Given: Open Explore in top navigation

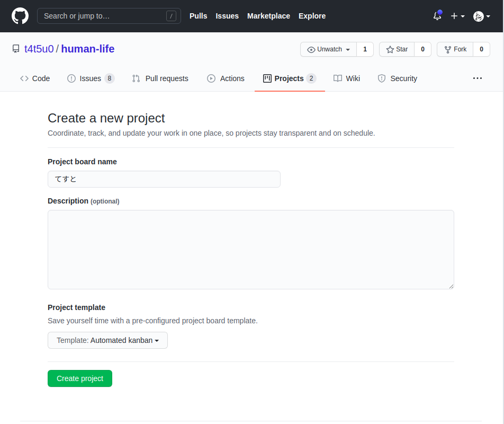Looking at the screenshot, I should pos(312,16).
